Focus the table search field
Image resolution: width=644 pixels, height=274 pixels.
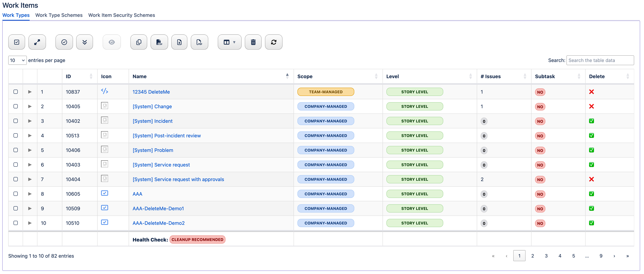click(x=600, y=60)
